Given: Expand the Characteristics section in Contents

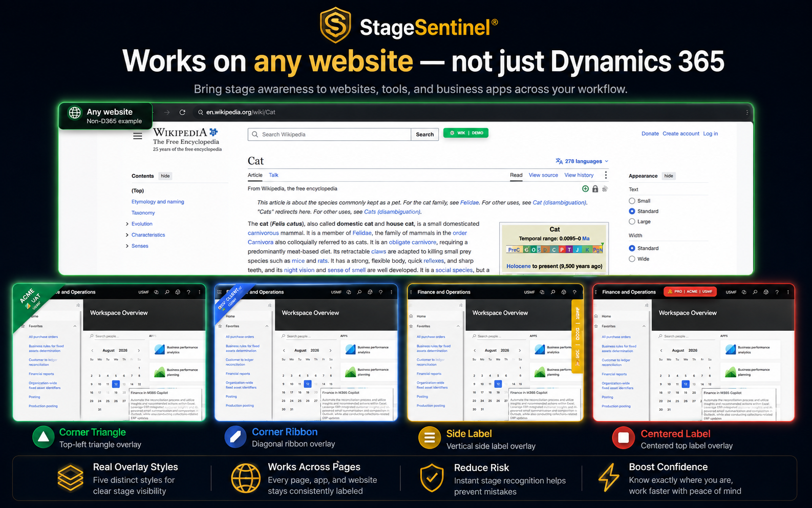Looking at the screenshot, I should pyautogui.click(x=127, y=235).
